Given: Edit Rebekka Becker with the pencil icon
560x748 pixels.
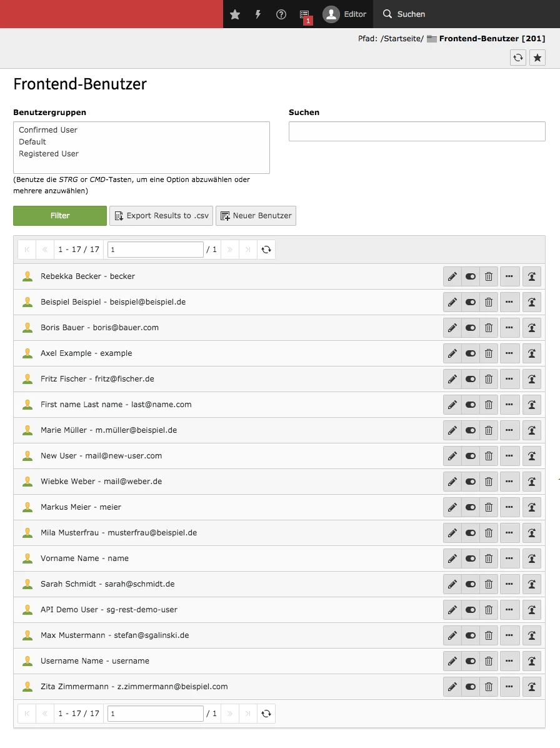Looking at the screenshot, I should pos(452,276).
